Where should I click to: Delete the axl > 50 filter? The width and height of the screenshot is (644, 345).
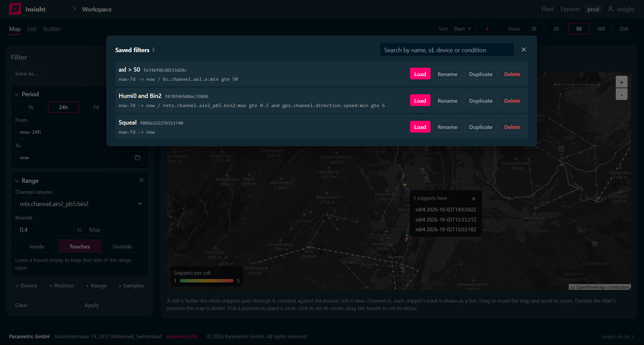coord(512,74)
